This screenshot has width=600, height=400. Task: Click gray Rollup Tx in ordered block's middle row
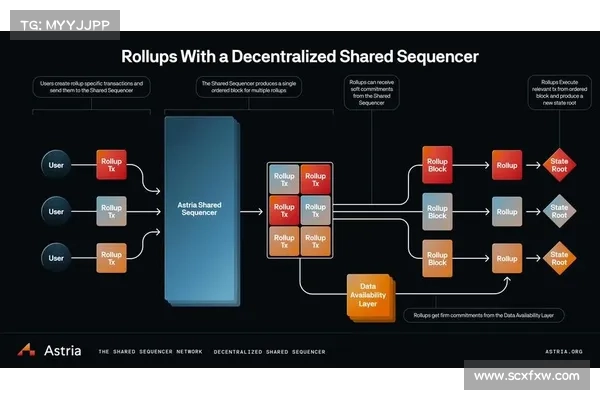tap(315, 210)
